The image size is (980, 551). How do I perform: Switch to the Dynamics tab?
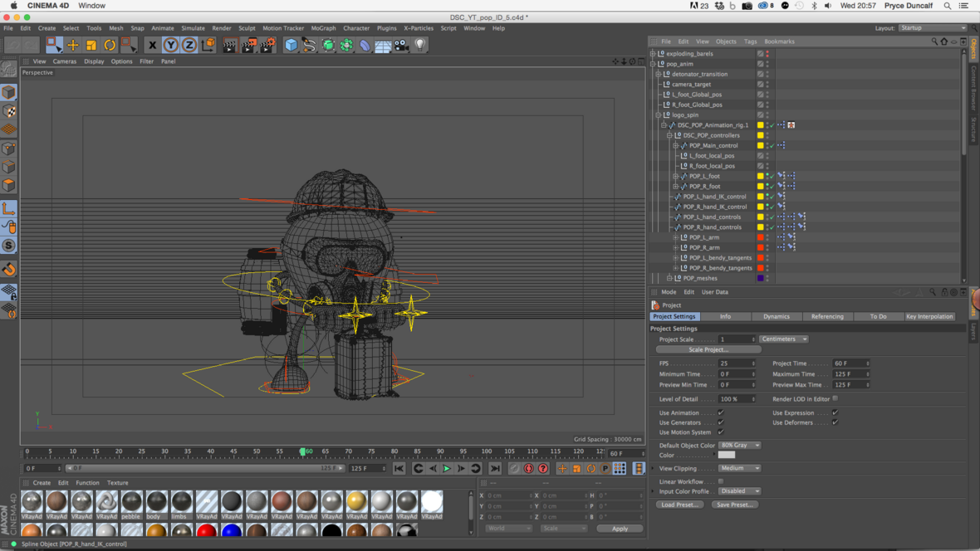[776, 316]
